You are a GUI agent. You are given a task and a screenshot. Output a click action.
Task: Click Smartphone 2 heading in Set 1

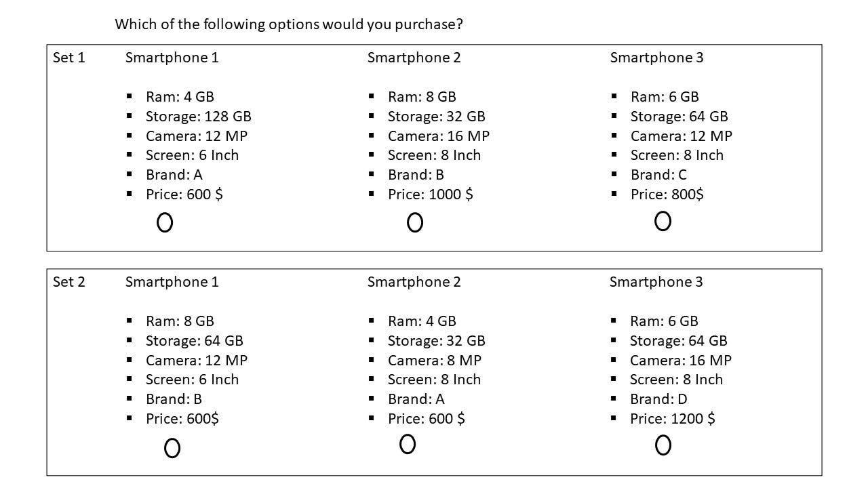pos(414,58)
